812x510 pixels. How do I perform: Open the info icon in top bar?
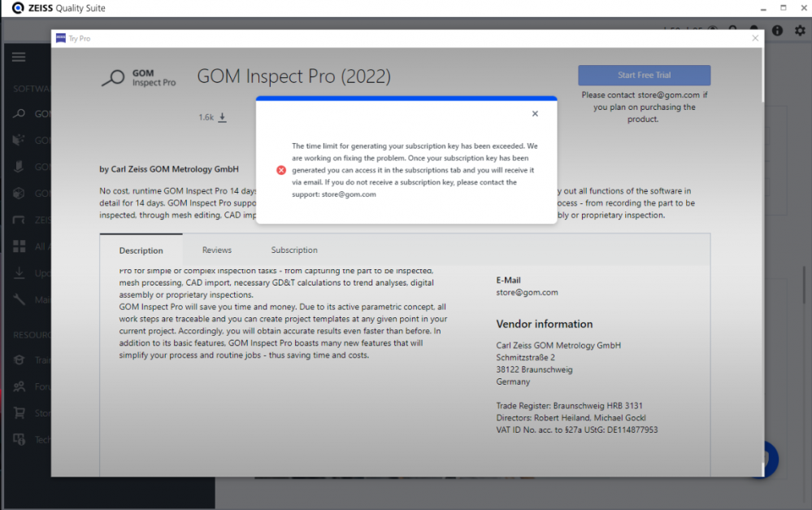coord(777,31)
